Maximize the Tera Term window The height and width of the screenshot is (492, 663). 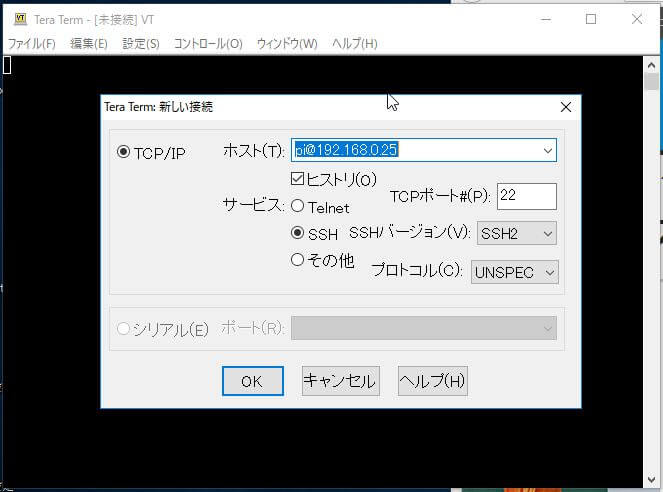[591, 19]
